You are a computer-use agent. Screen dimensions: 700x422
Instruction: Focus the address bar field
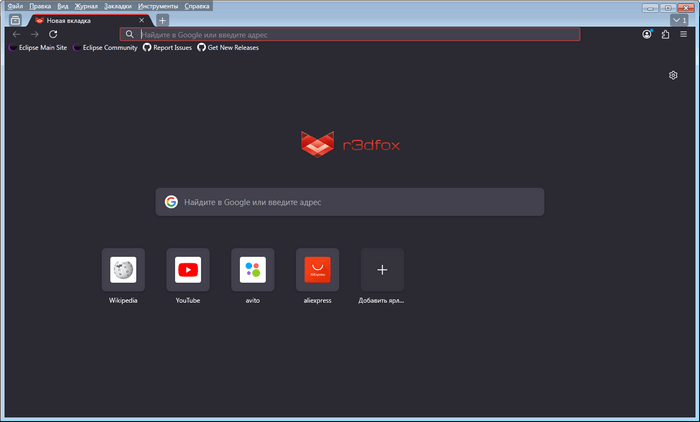(350, 34)
